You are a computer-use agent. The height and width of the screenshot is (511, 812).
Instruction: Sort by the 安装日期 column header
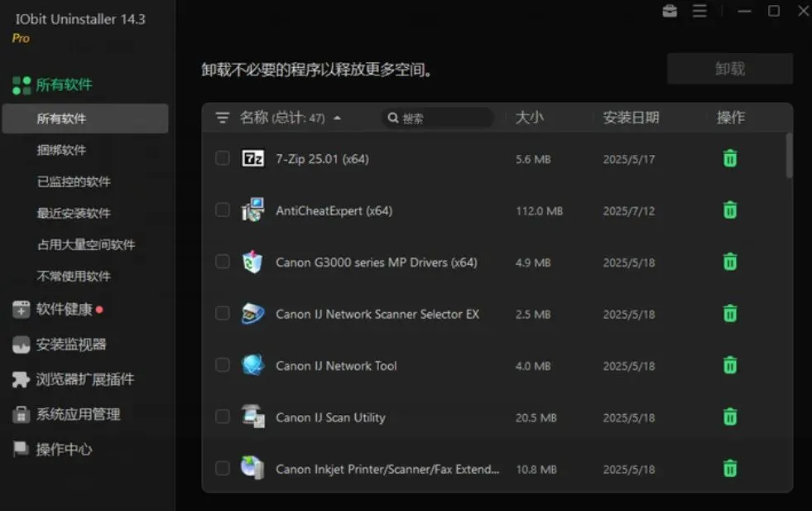pyautogui.click(x=631, y=118)
